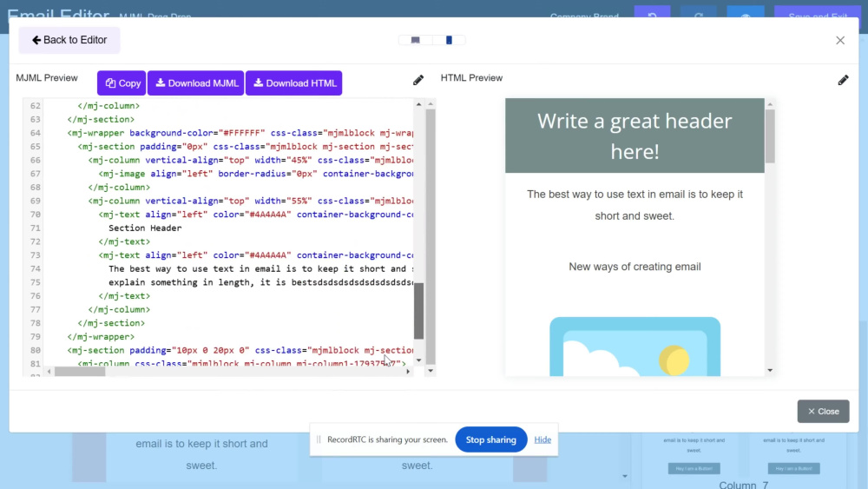Screen dimensions: 868x489
Task: Click code editor scroll-right arrow
Action: coord(408,372)
